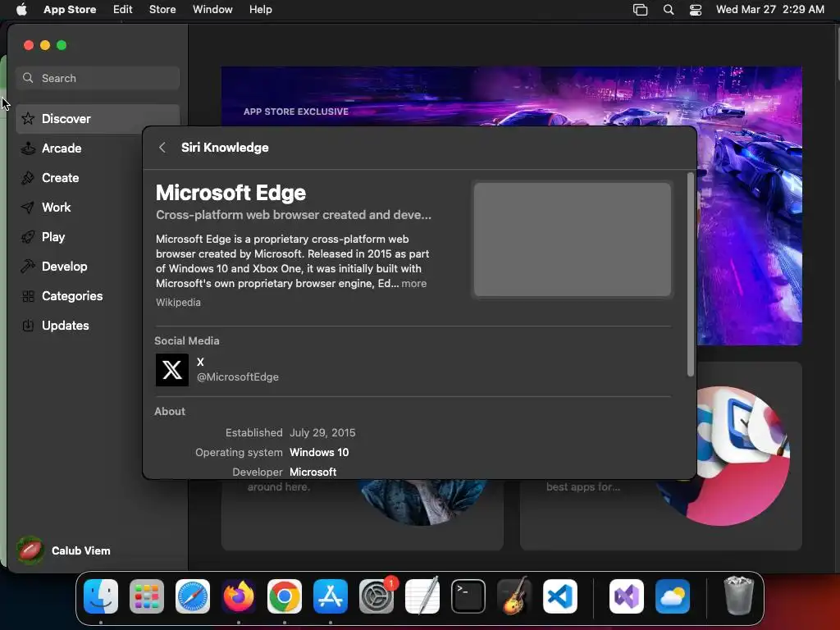Open Launchpad from the Dock
840x630 pixels.
point(147,596)
